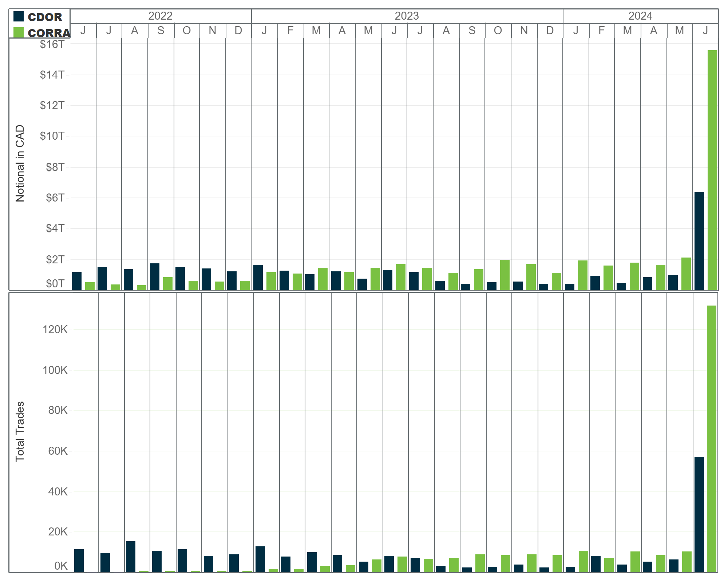This screenshot has width=728, height=582.
Task: Select the CDOR legend label
Action: 45,17
